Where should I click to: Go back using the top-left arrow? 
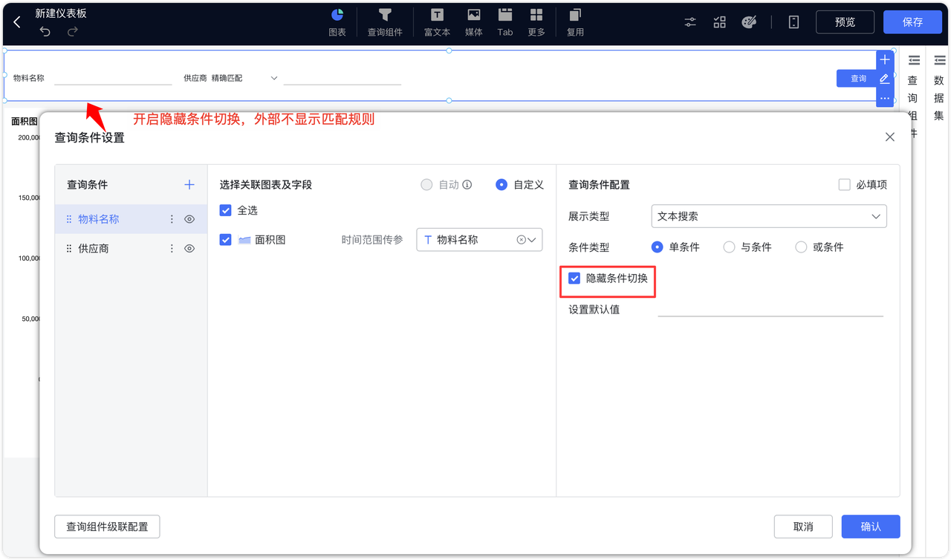click(x=17, y=22)
